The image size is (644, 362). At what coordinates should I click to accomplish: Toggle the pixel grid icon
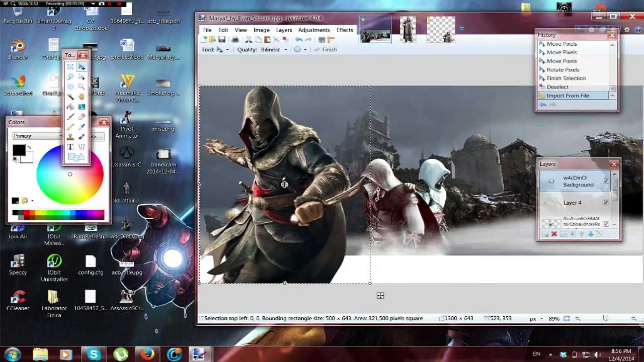pos(322,40)
